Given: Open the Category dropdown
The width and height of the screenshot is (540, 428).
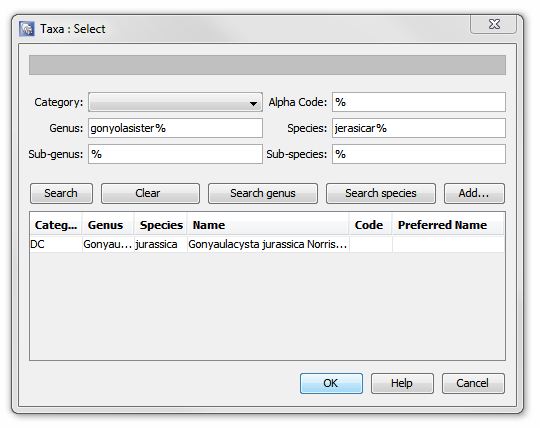Looking at the screenshot, I should click(175, 102).
